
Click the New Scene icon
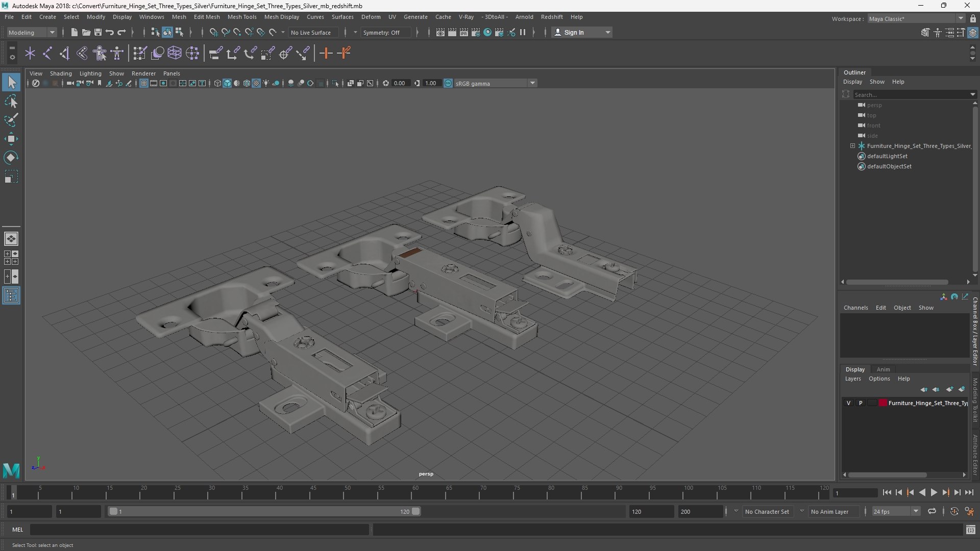tap(75, 33)
